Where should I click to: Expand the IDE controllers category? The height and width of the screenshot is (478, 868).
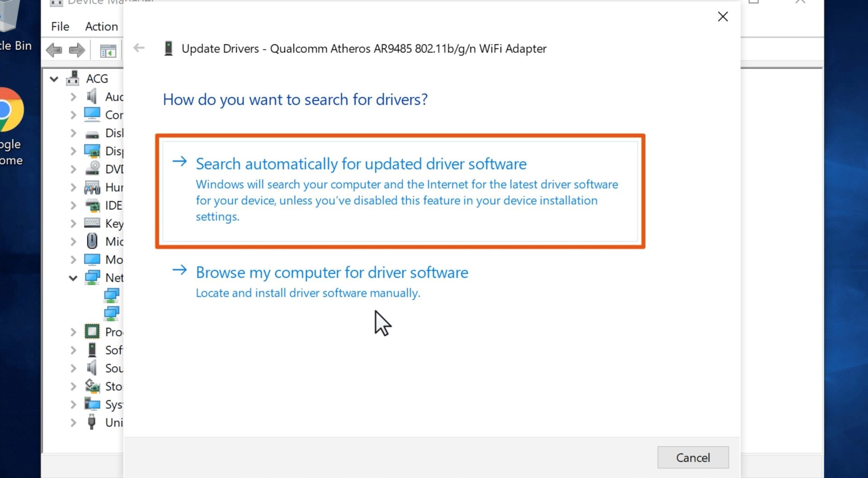tap(73, 205)
